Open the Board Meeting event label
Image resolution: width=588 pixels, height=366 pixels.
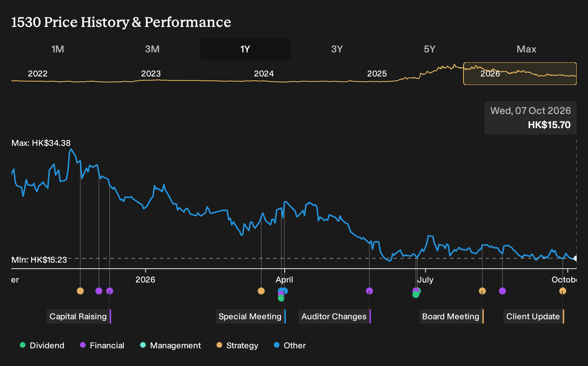pos(451,316)
